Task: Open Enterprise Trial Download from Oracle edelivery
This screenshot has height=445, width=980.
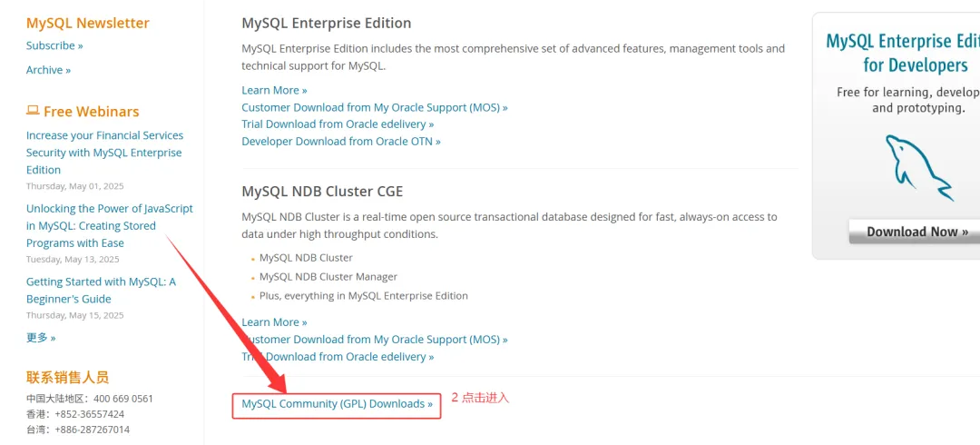Action: click(x=338, y=124)
